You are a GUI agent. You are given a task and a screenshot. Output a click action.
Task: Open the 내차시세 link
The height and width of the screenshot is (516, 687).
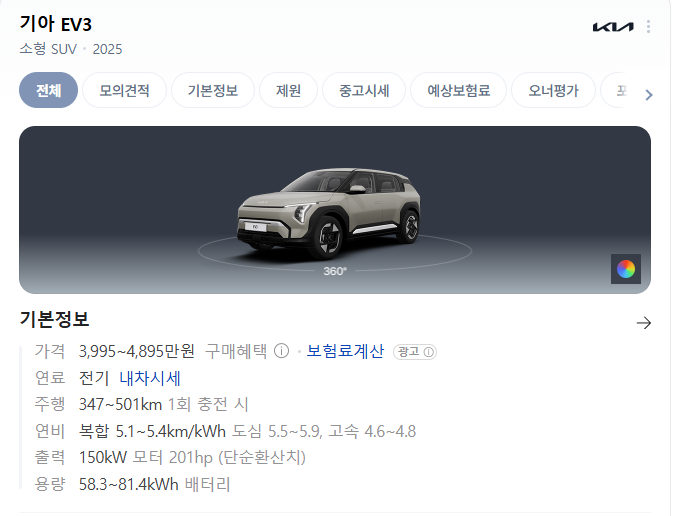pos(150,378)
